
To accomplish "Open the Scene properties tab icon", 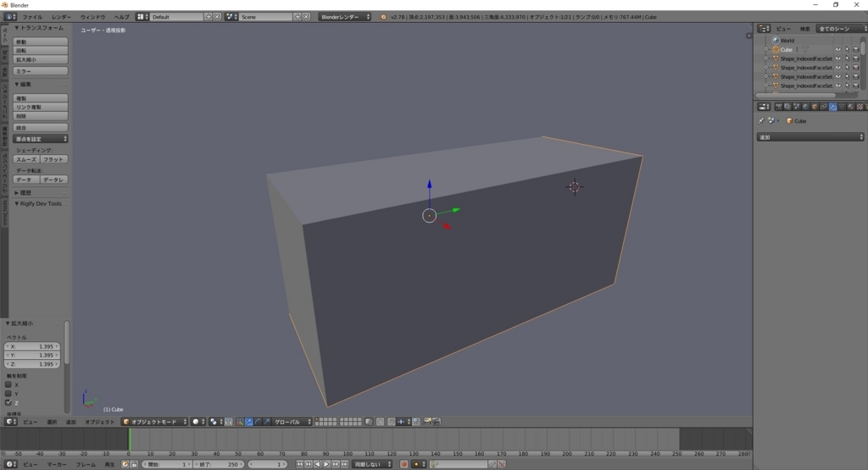I will click(797, 107).
